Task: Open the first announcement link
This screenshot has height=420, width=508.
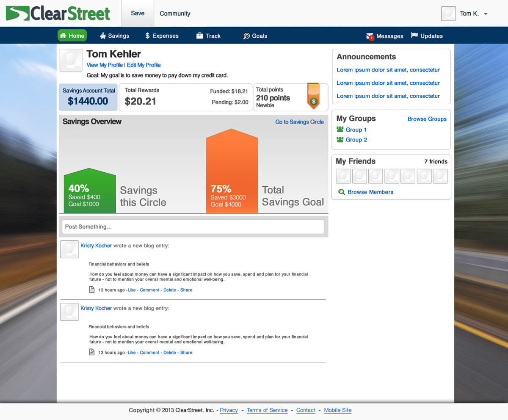Action: click(388, 70)
